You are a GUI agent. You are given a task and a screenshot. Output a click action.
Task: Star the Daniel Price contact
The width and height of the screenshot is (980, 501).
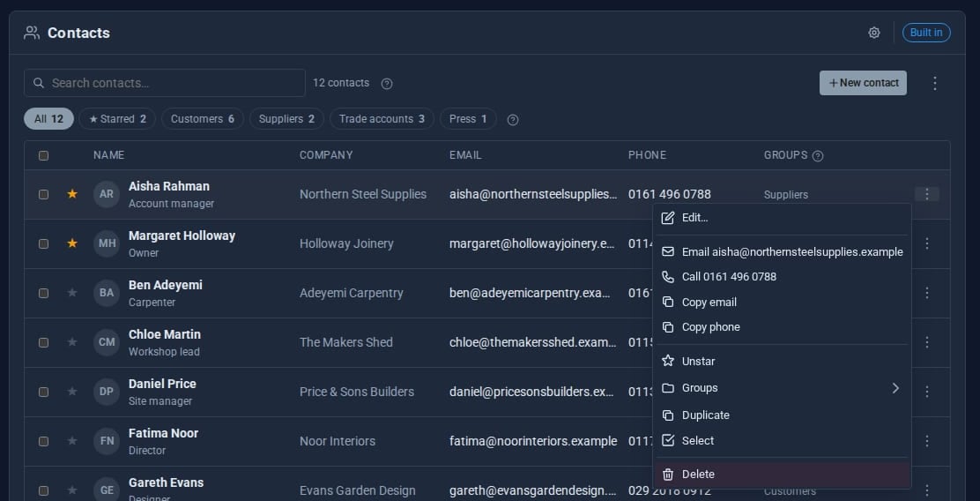coord(72,392)
